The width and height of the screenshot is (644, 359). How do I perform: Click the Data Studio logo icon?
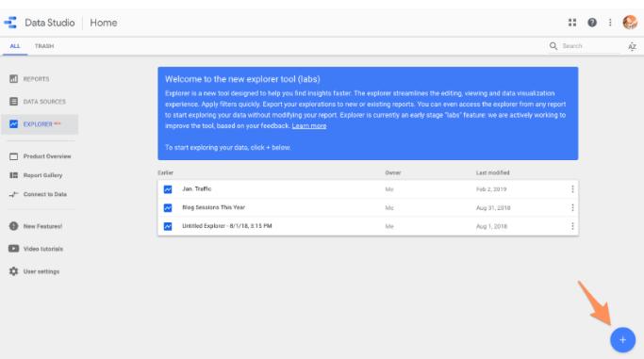(10, 23)
